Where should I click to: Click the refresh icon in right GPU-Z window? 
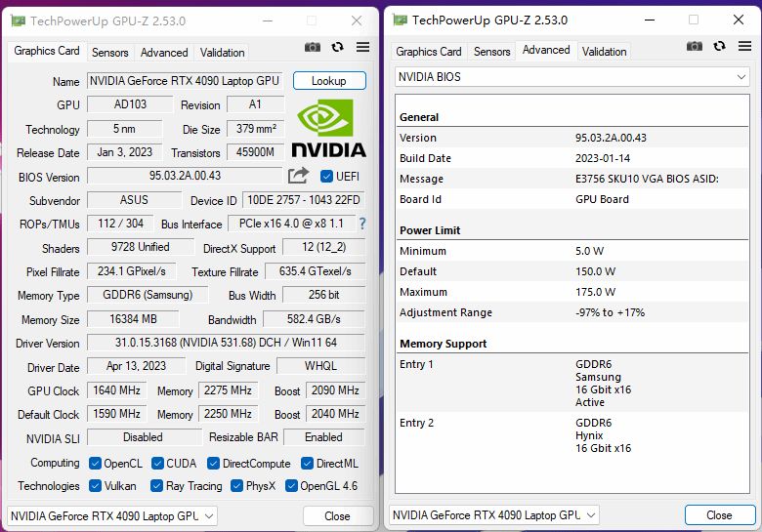coord(719,46)
